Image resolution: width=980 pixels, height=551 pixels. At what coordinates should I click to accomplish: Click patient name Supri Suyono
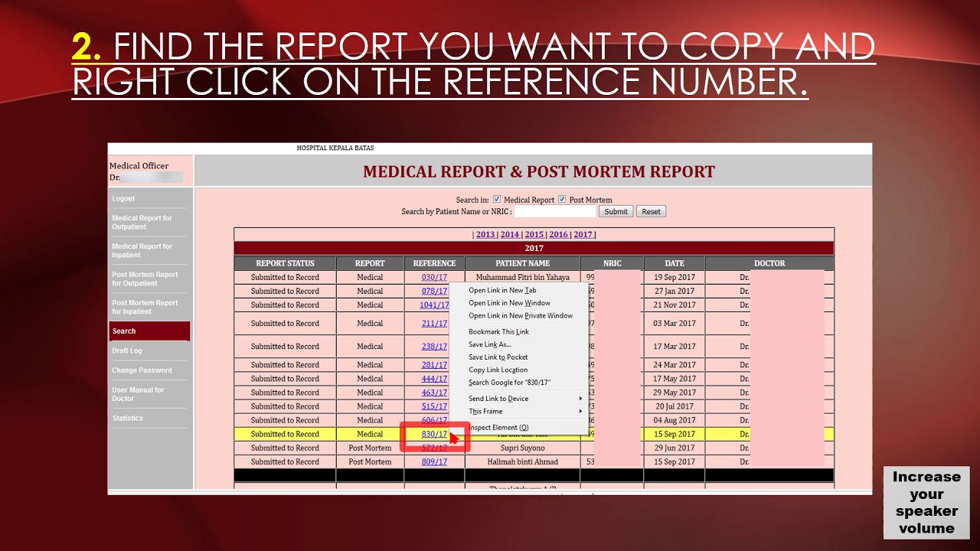click(523, 448)
